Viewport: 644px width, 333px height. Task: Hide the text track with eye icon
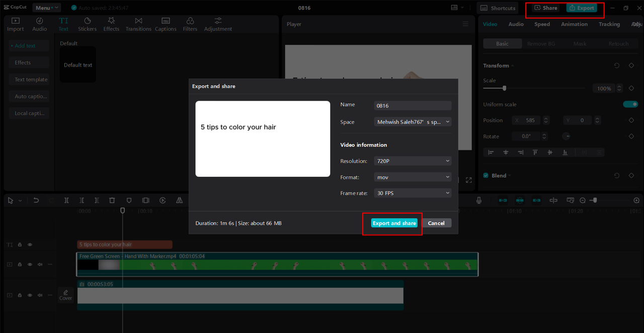tap(30, 244)
